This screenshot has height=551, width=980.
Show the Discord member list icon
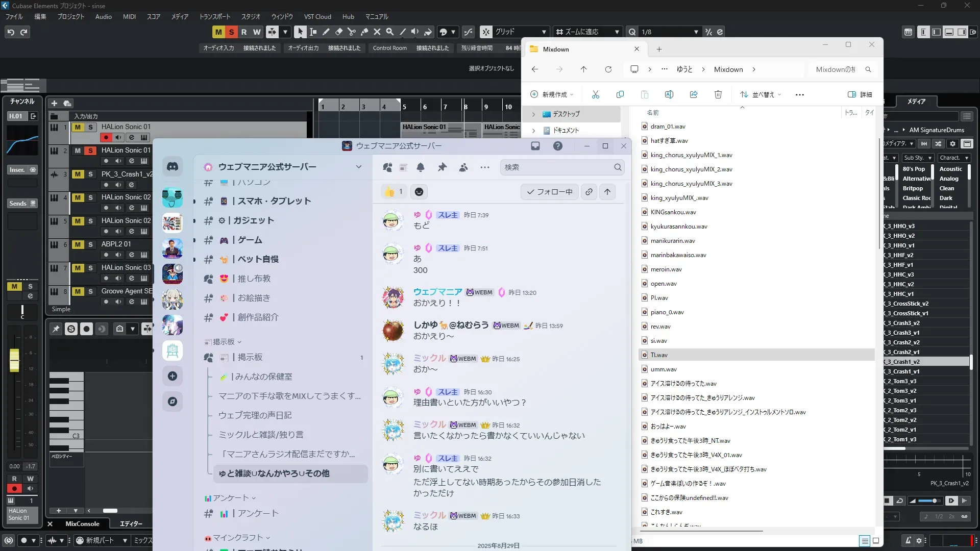pos(463,167)
